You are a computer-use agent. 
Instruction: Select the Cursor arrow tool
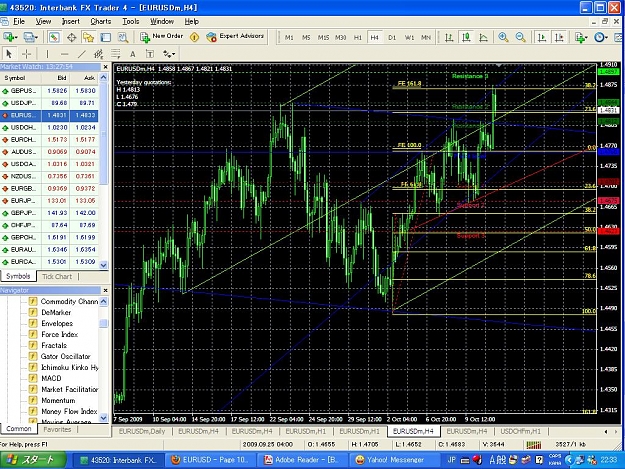(x=9, y=53)
